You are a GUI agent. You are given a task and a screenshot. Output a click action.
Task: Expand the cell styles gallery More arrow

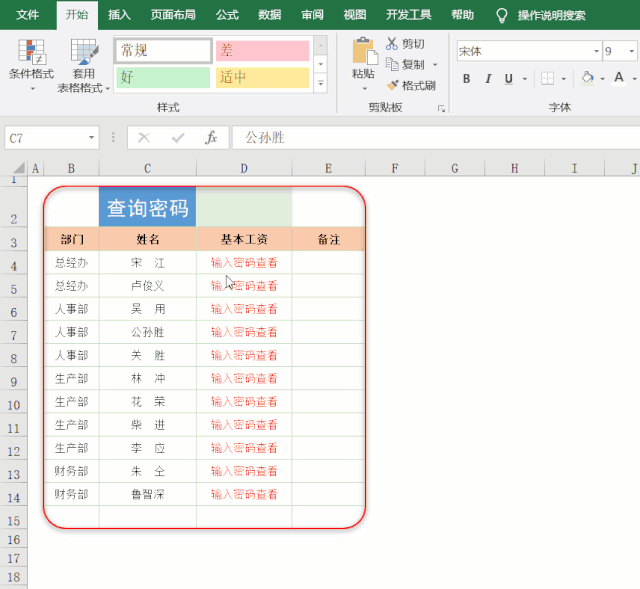click(321, 83)
